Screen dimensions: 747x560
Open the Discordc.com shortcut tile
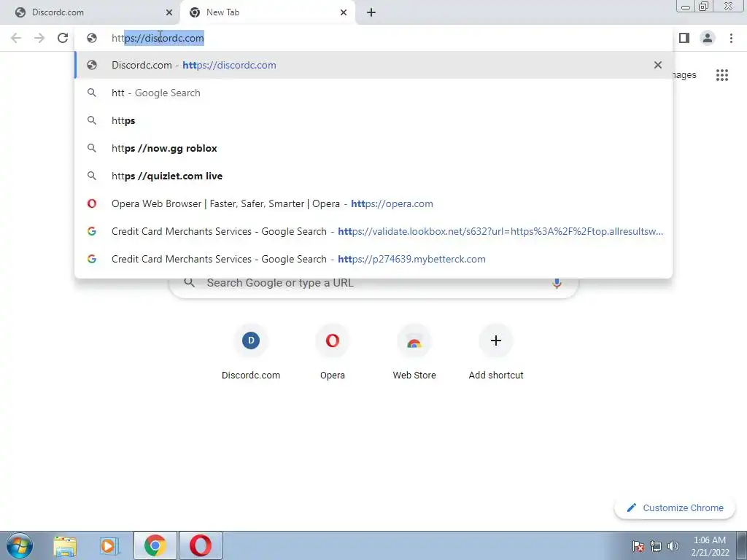[x=251, y=352]
